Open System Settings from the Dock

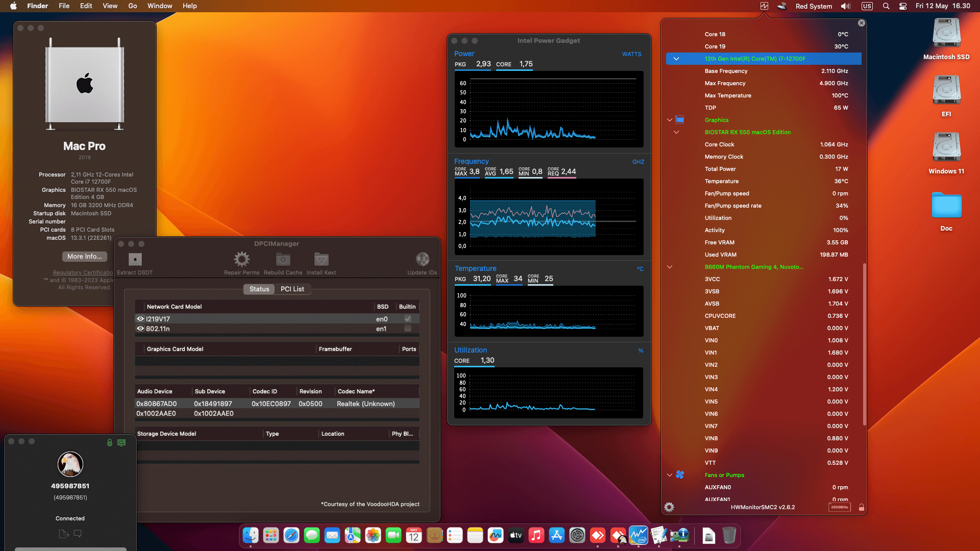tap(577, 535)
